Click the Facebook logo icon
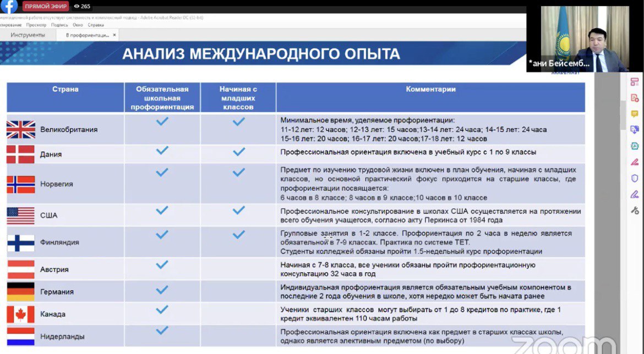 (9, 5)
